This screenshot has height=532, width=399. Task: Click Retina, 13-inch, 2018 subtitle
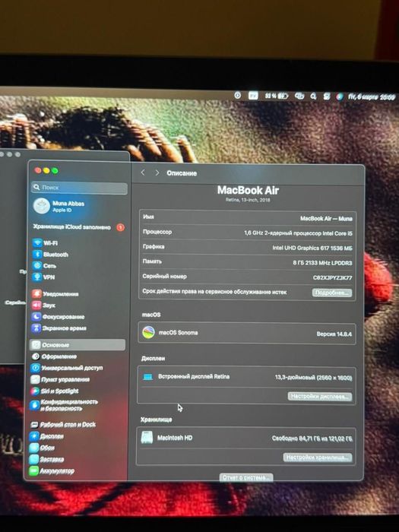pyautogui.click(x=248, y=200)
